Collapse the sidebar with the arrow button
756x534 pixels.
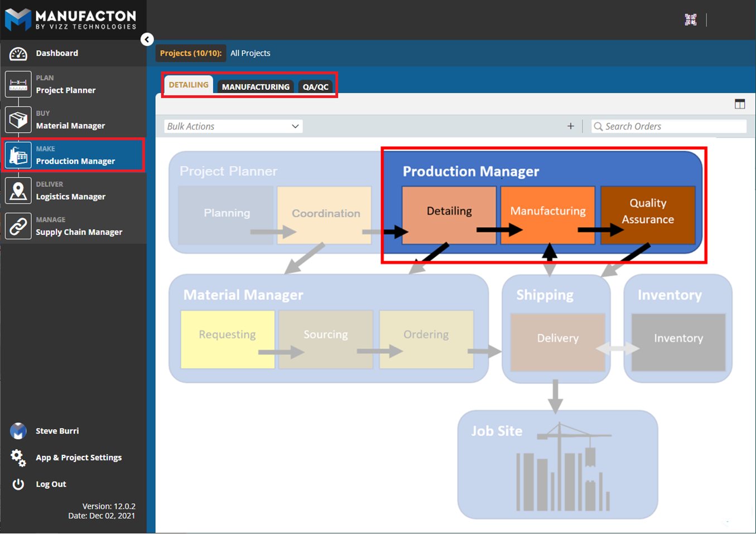pos(147,40)
